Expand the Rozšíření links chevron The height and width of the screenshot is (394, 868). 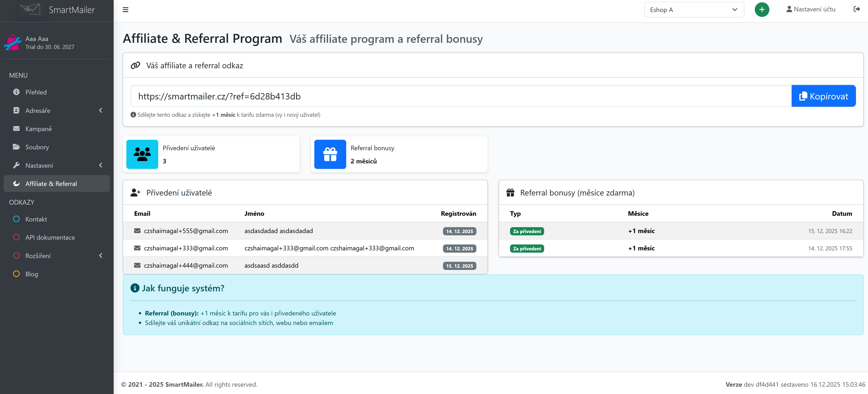(x=100, y=256)
